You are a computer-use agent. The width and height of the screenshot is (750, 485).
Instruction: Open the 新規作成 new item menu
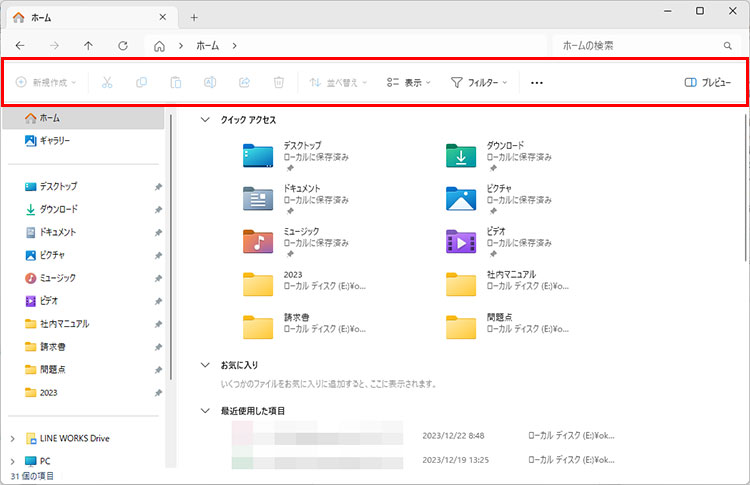pos(47,82)
